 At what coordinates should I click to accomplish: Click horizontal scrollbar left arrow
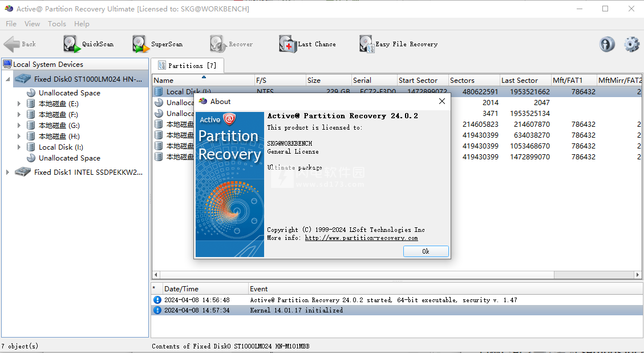[x=156, y=275]
